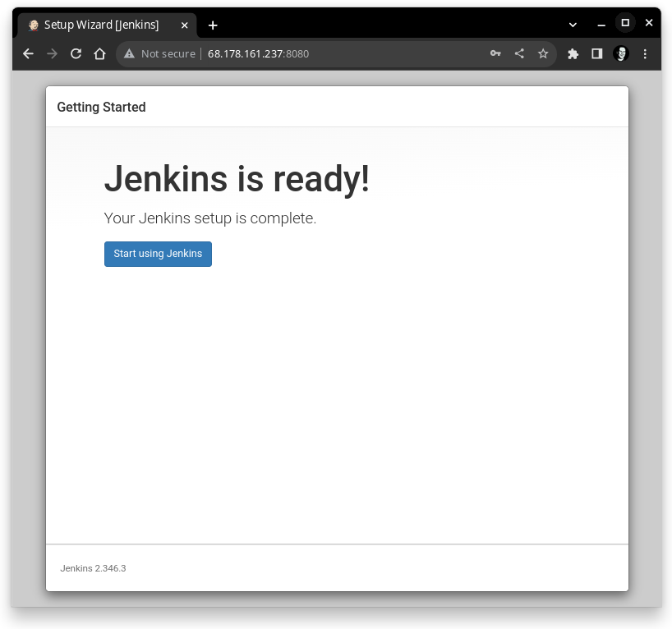The height and width of the screenshot is (629, 672).
Task: Click Start using Jenkins button
Action: (x=158, y=254)
